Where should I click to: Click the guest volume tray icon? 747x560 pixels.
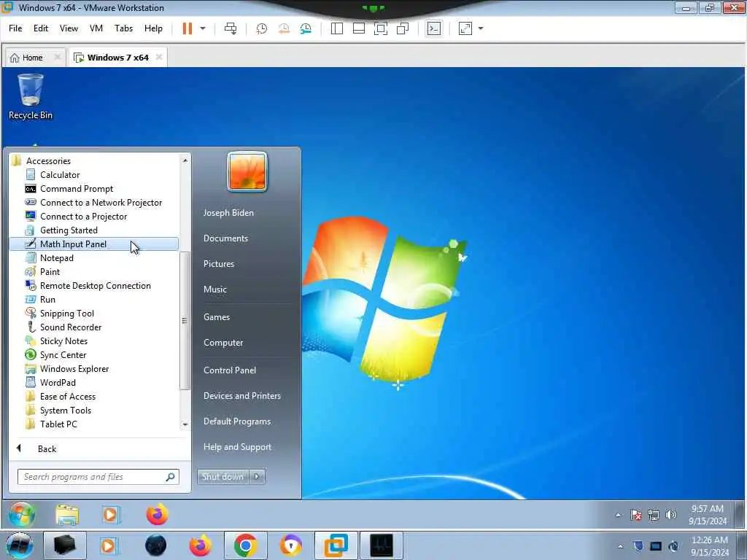pos(671,514)
